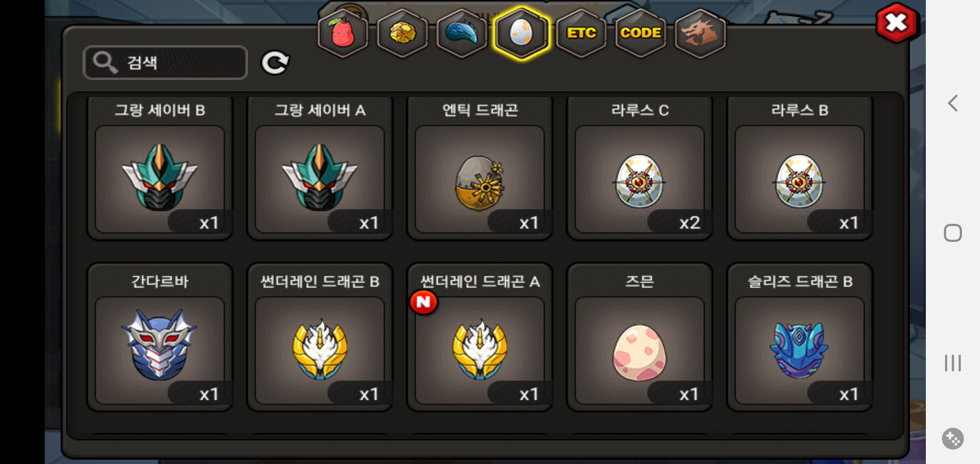Open the brown dragon head tab

(700, 33)
